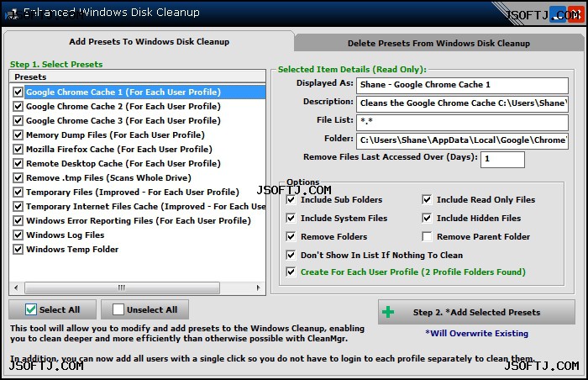Click the File List text field
Viewport: 588px width, 380px height.
[462, 122]
